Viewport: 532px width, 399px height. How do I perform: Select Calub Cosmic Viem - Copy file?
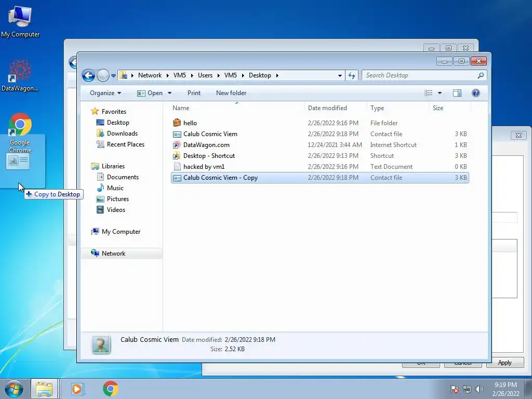[320, 178]
